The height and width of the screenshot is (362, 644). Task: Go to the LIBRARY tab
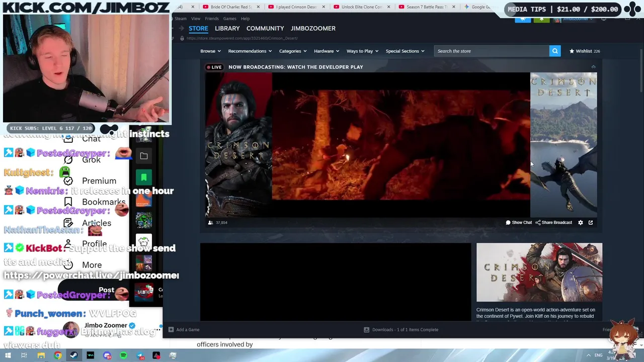coord(227,28)
